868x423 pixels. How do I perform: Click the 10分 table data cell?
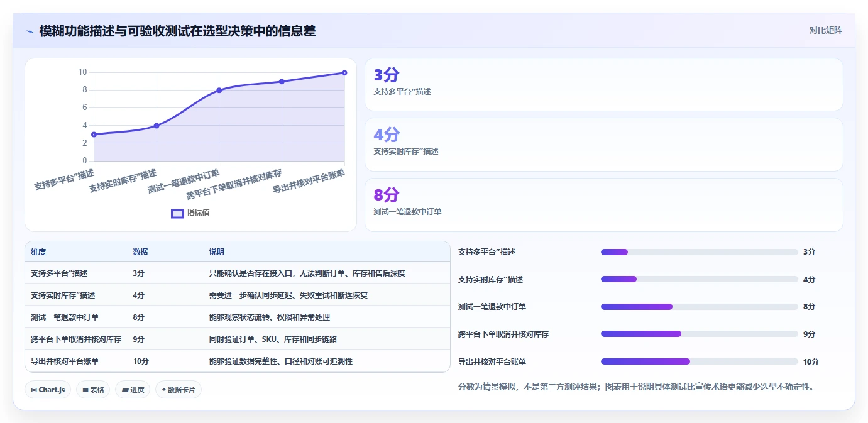(141, 361)
